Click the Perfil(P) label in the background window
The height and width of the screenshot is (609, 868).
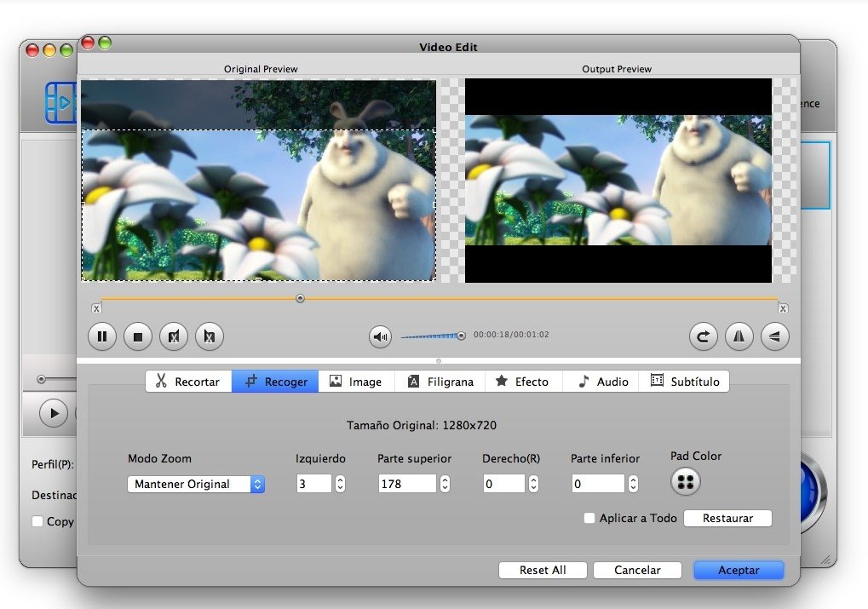(x=53, y=464)
